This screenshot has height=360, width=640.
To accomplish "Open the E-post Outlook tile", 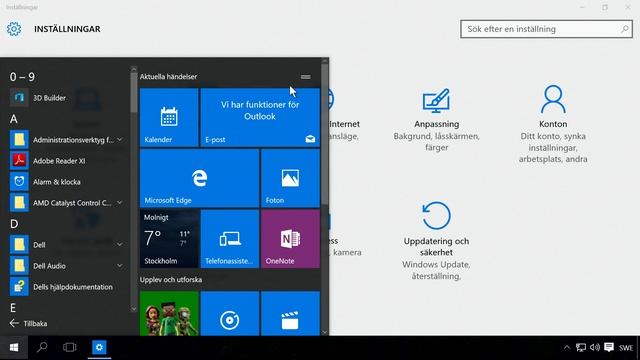I will pos(260,118).
